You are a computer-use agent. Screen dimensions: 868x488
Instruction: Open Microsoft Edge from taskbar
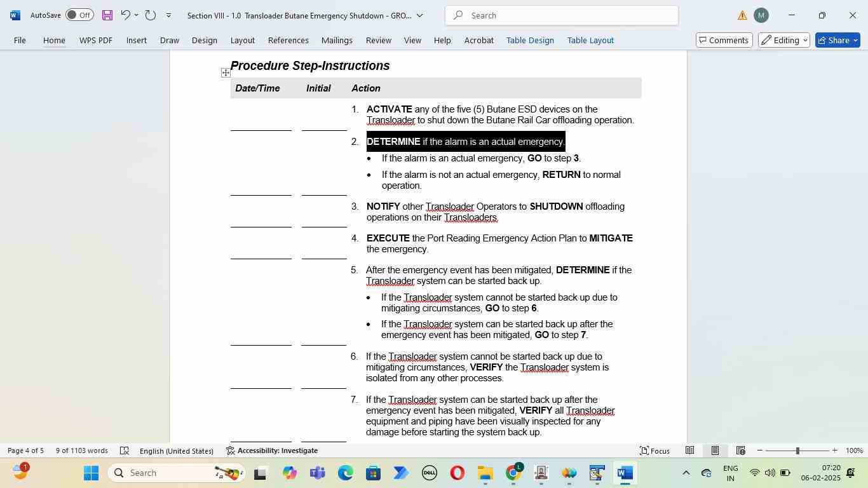tap(345, 473)
